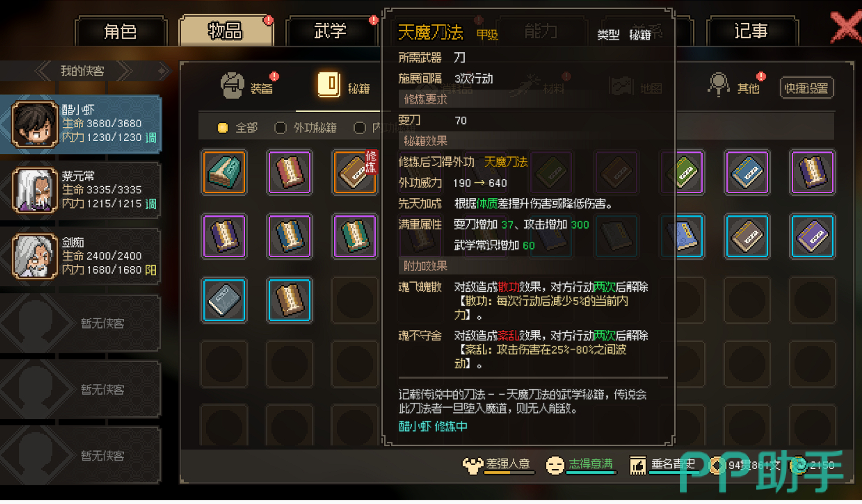
Task: Click the 差强人意 status bar
Action: pos(498,465)
